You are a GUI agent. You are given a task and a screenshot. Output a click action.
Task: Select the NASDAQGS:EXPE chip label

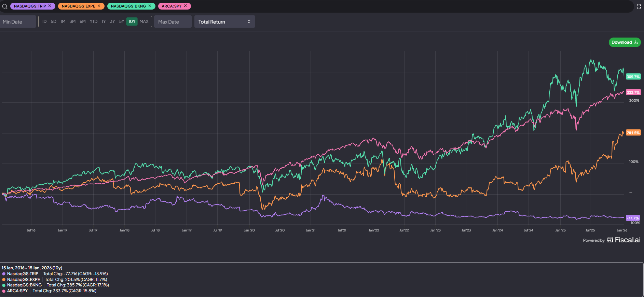pos(79,6)
